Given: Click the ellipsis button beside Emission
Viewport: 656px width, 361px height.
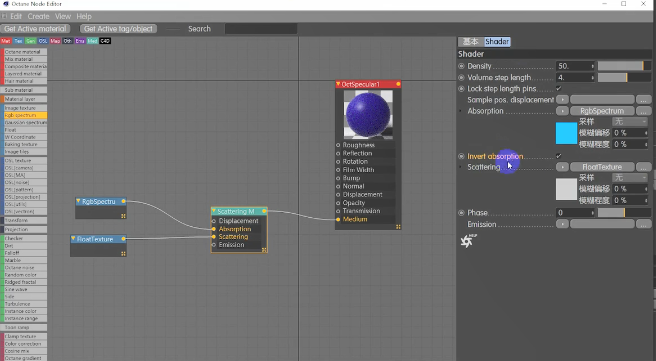Looking at the screenshot, I should (643, 224).
